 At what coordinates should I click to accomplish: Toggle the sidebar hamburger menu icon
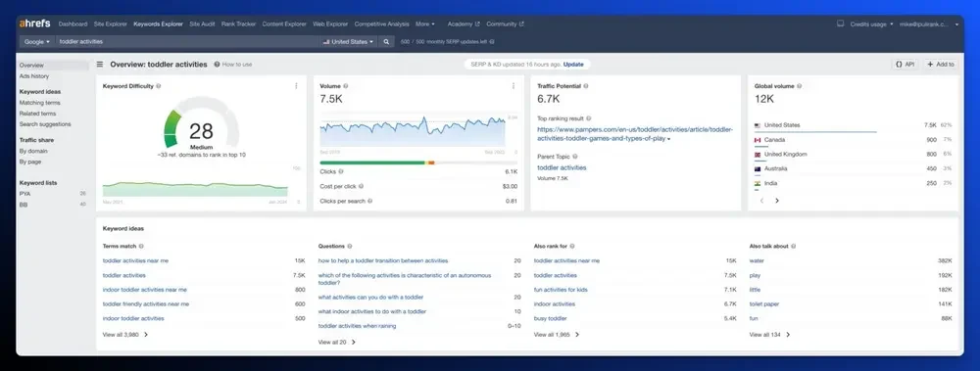[x=100, y=65]
